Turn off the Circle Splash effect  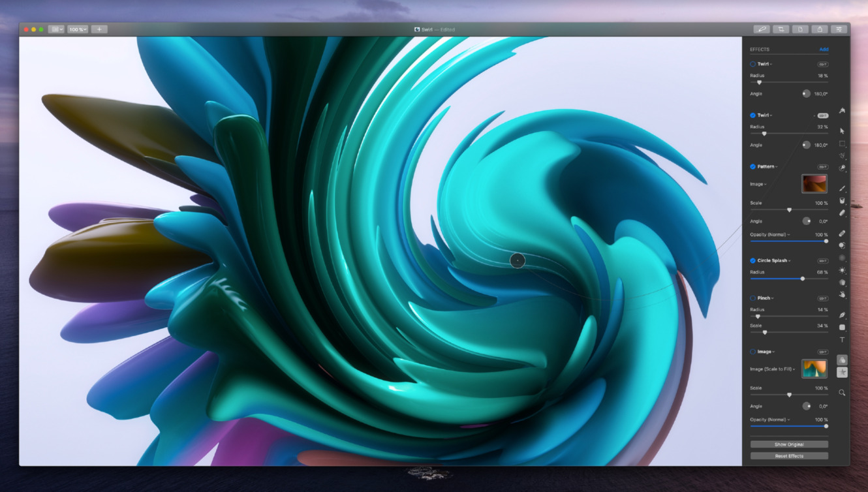coord(752,260)
